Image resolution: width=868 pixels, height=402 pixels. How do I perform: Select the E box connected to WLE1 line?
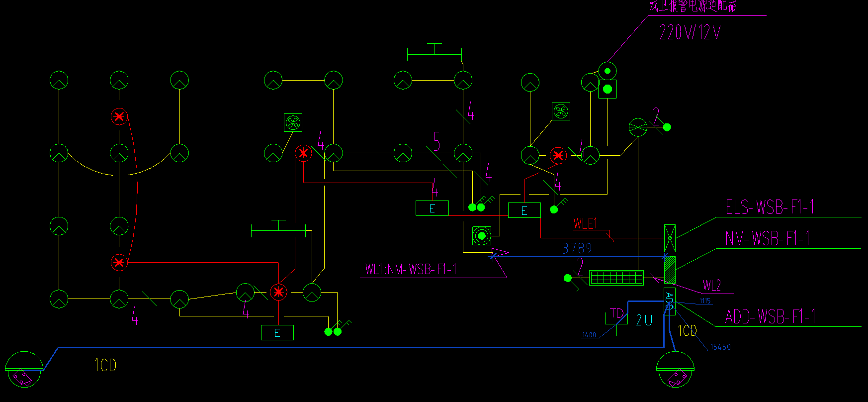(524, 210)
